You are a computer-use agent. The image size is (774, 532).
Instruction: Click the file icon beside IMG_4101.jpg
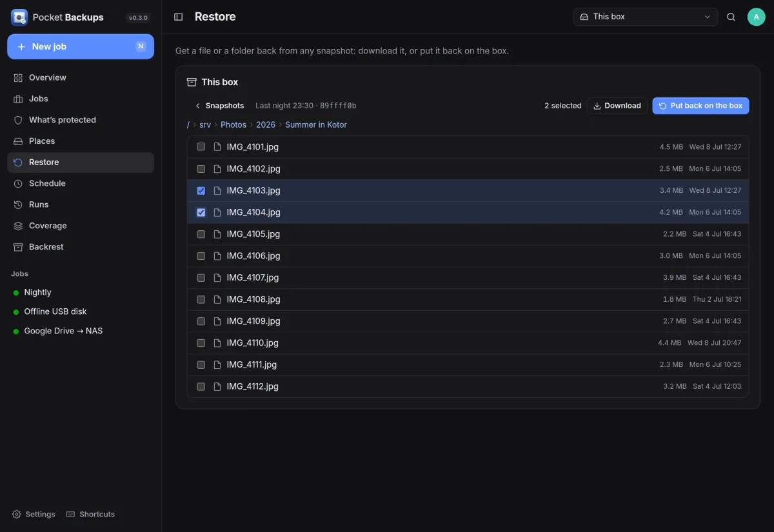click(217, 147)
